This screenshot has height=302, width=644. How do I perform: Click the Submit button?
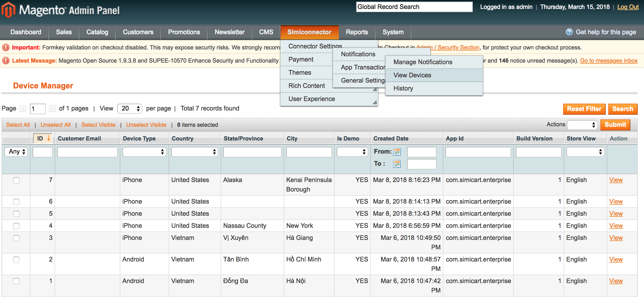pos(615,125)
